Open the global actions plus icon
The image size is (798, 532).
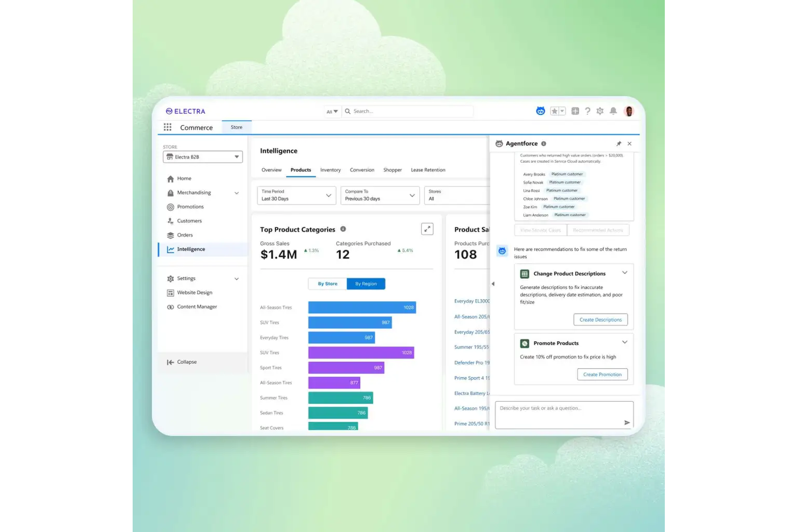coord(575,111)
